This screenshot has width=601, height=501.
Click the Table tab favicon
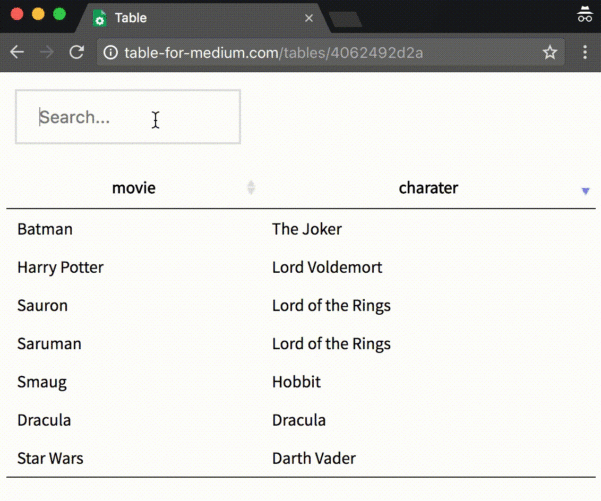click(x=99, y=18)
